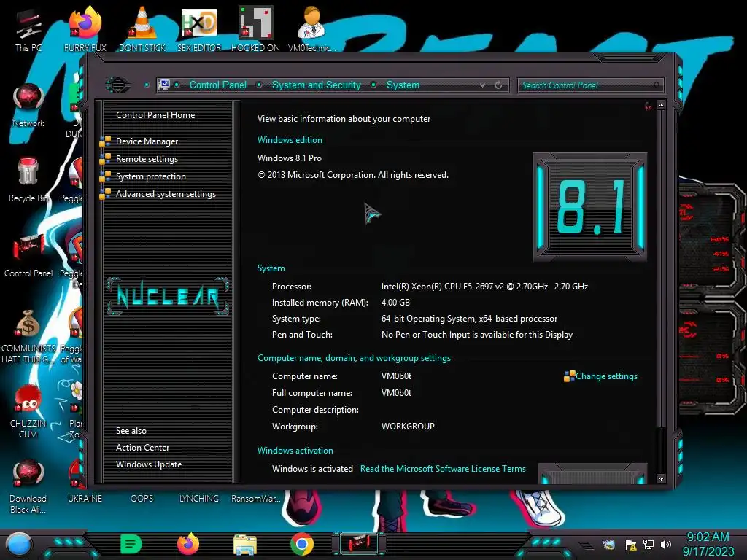Open the Action Center flag tray icon
The width and height of the screenshot is (747, 560).
[631, 544]
